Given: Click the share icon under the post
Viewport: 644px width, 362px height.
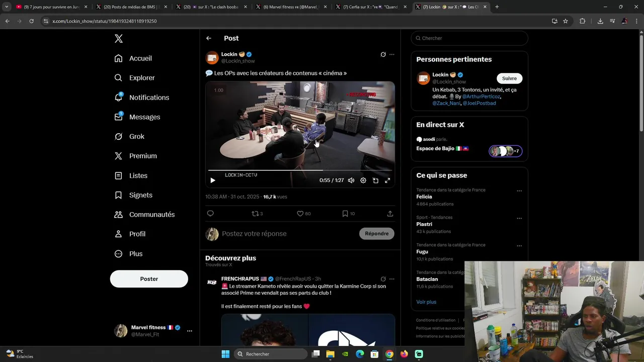Looking at the screenshot, I should coord(390,214).
